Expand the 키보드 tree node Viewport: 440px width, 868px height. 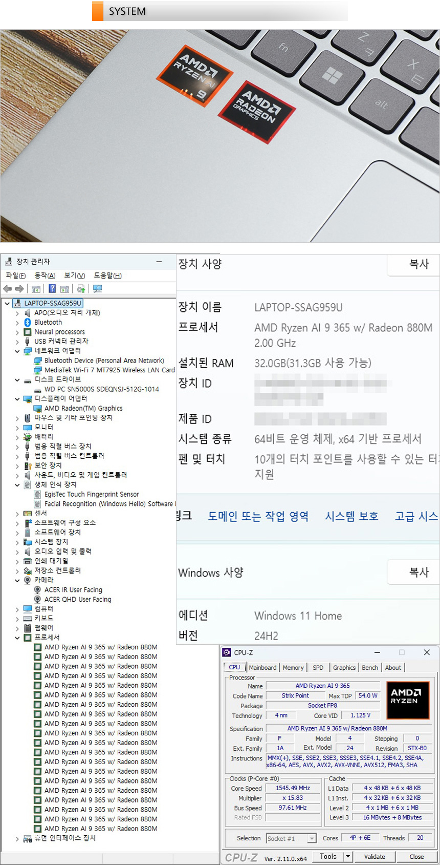[x=17, y=619]
